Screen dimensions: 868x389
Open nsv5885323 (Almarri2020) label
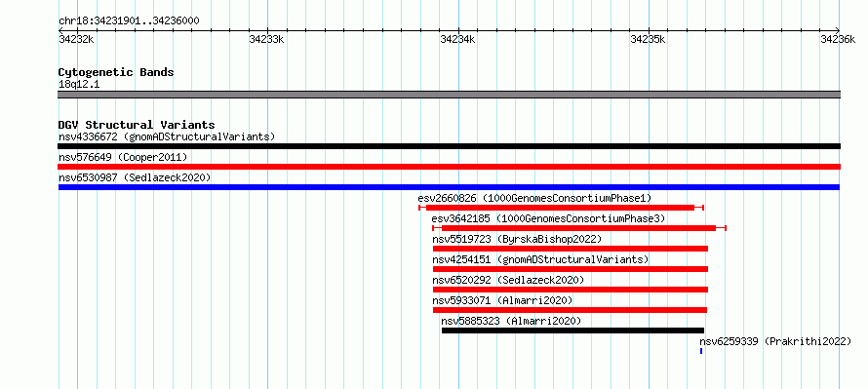pyautogui.click(x=511, y=321)
